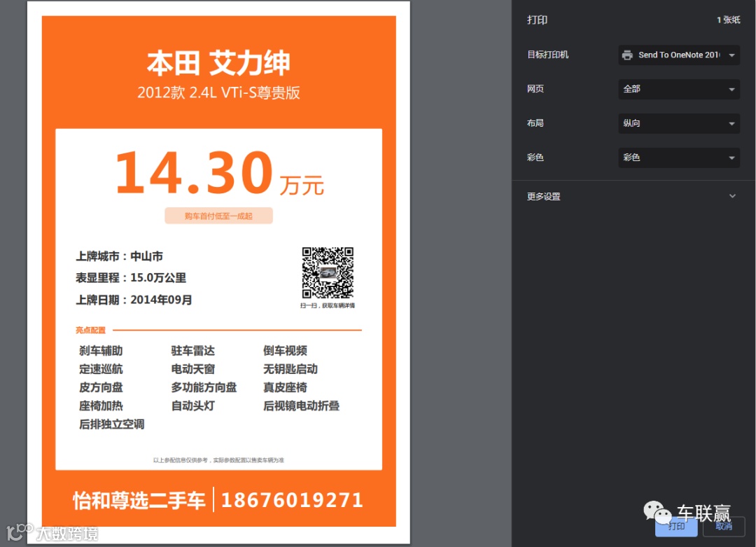The width and height of the screenshot is (756, 547).
Task: Click the 上牌城市：中山市 line
Action: click(x=119, y=256)
